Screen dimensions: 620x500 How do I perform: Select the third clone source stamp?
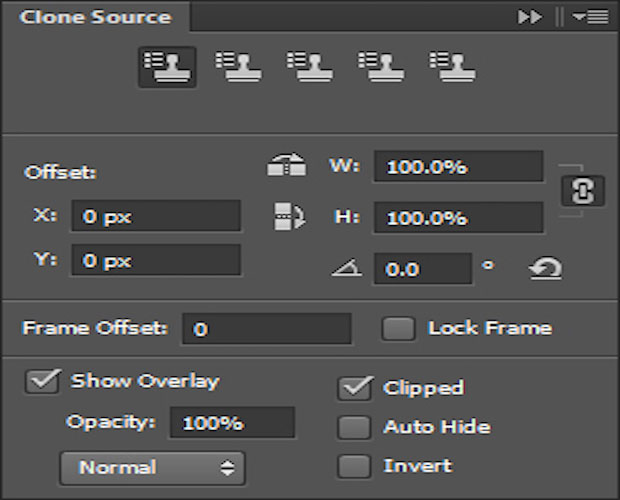310,67
